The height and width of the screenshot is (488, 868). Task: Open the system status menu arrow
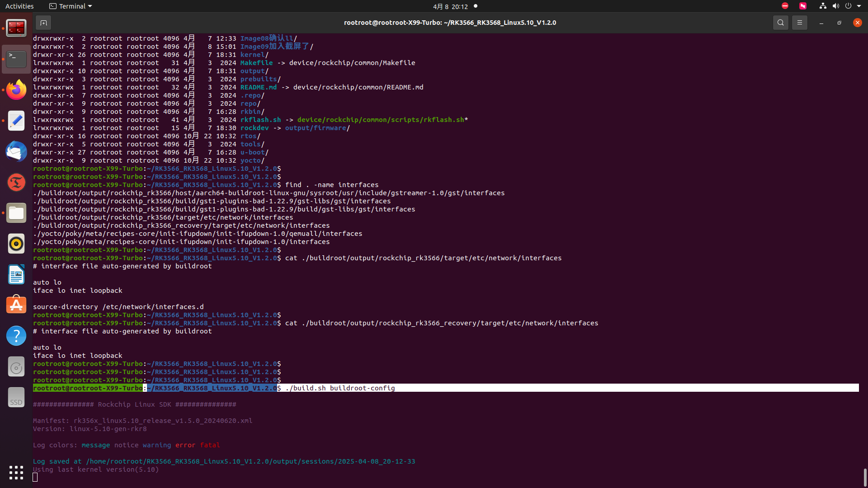point(859,6)
